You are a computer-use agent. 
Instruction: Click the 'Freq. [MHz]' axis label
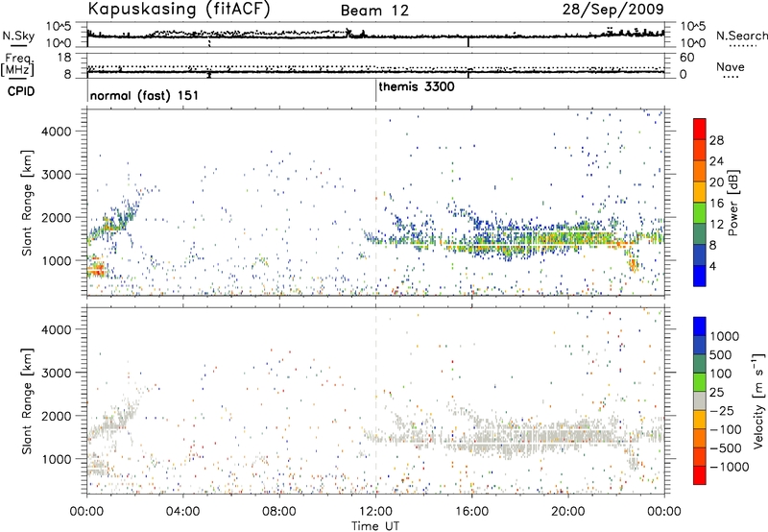[17, 64]
